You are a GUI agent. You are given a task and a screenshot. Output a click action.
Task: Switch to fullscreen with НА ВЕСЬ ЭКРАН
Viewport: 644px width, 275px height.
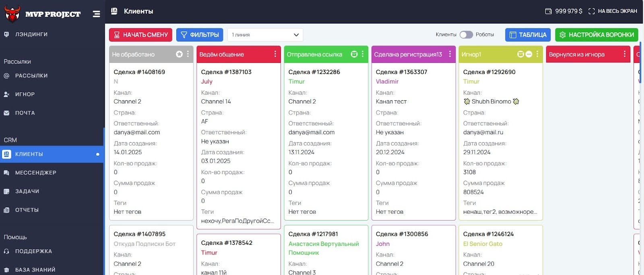[613, 11]
